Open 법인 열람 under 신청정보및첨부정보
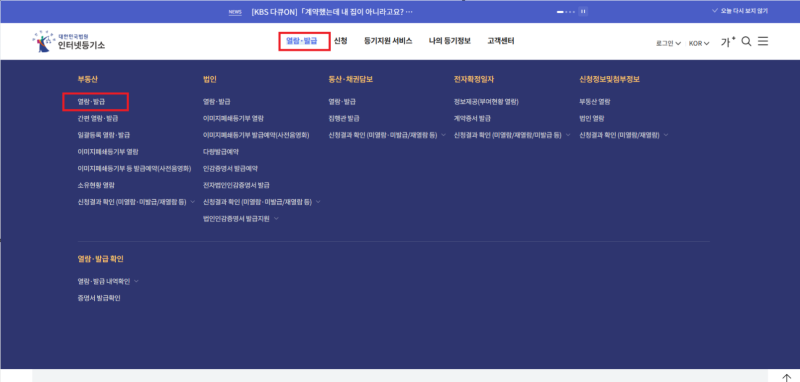This screenshot has width=800, height=382. (592, 118)
